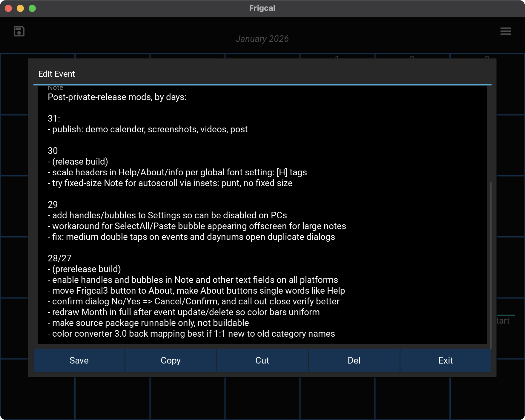Minimize the Frigcal window with the yellow button

coord(20,8)
